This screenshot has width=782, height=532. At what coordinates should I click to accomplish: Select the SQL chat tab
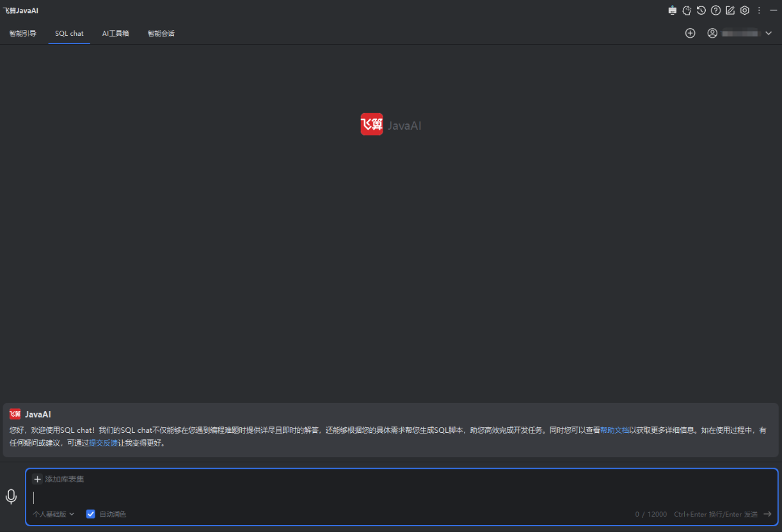tap(69, 33)
